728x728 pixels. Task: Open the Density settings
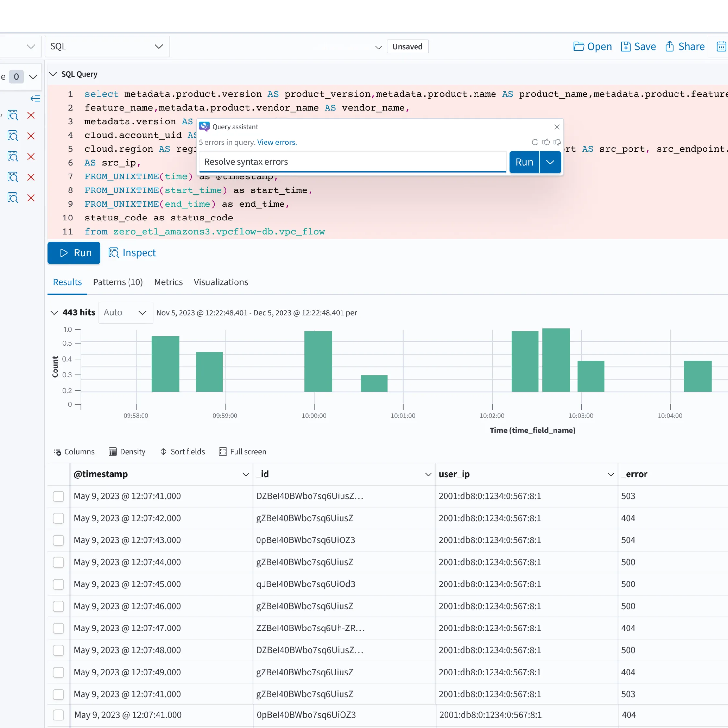[x=127, y=451]
